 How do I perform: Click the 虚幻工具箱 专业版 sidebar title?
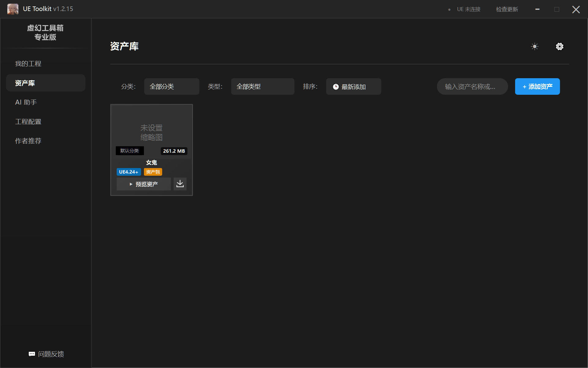(x=45, y=33)
